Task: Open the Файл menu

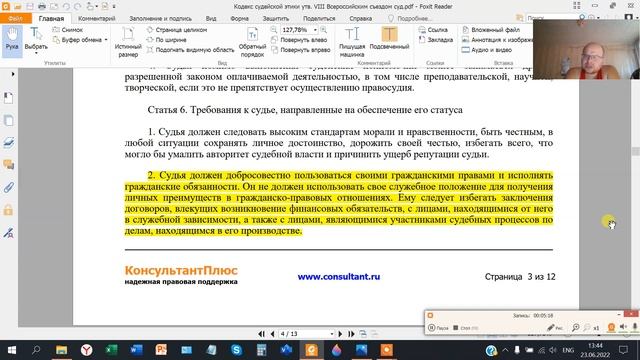Action: 16,18
